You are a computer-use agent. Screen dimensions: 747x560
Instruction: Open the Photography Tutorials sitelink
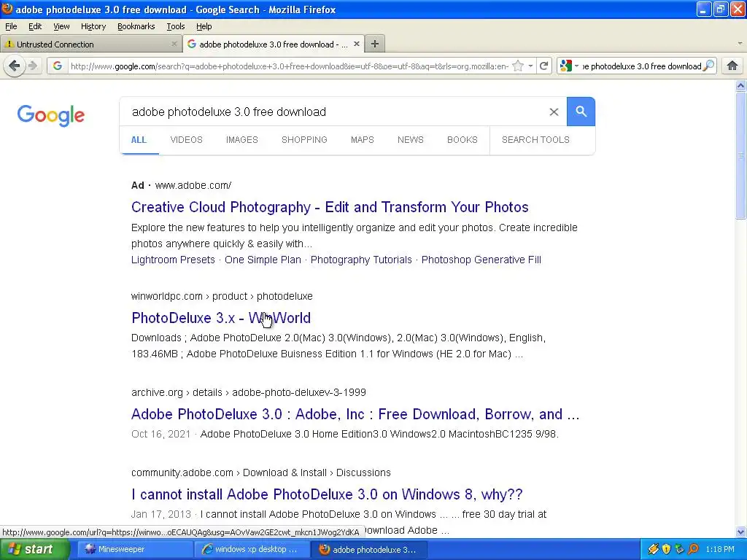point(361,260)
